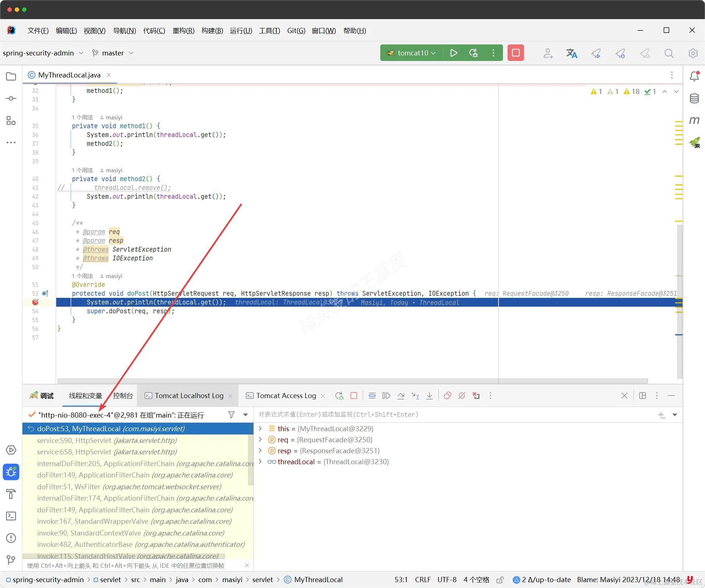Open the Commit tool window
Viewport: 705px width, 588px height.
11,98
